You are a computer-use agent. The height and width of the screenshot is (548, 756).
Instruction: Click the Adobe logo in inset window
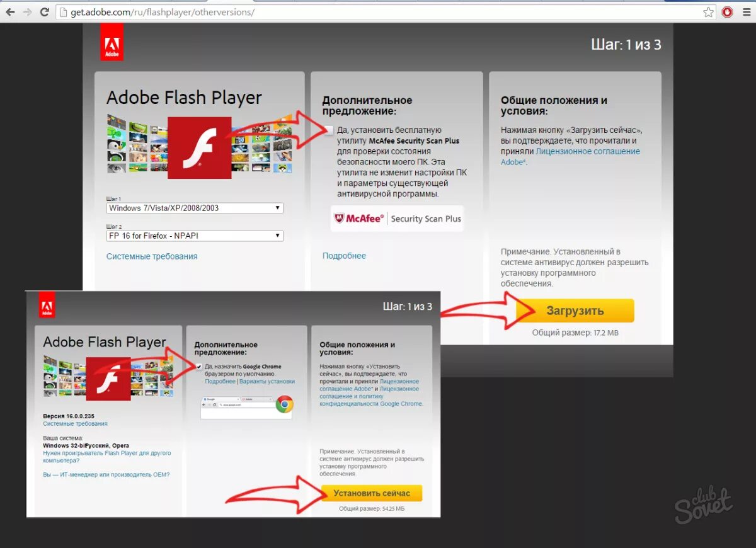pos(47,305)
